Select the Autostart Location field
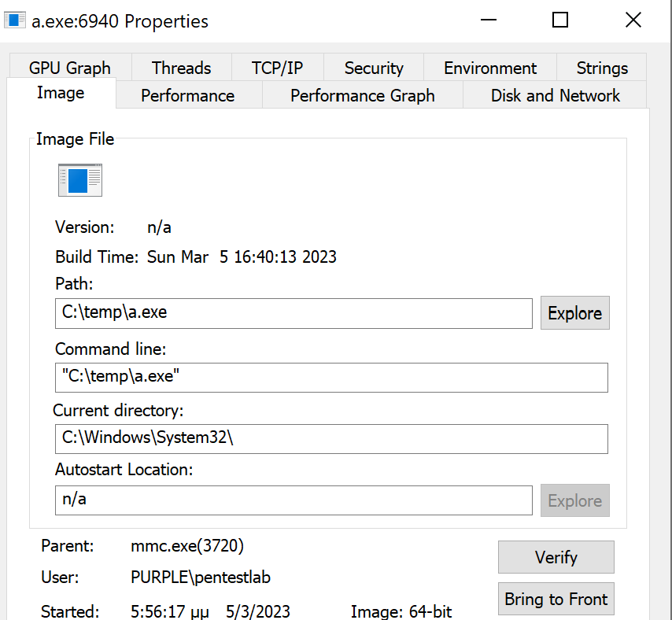 294,500
